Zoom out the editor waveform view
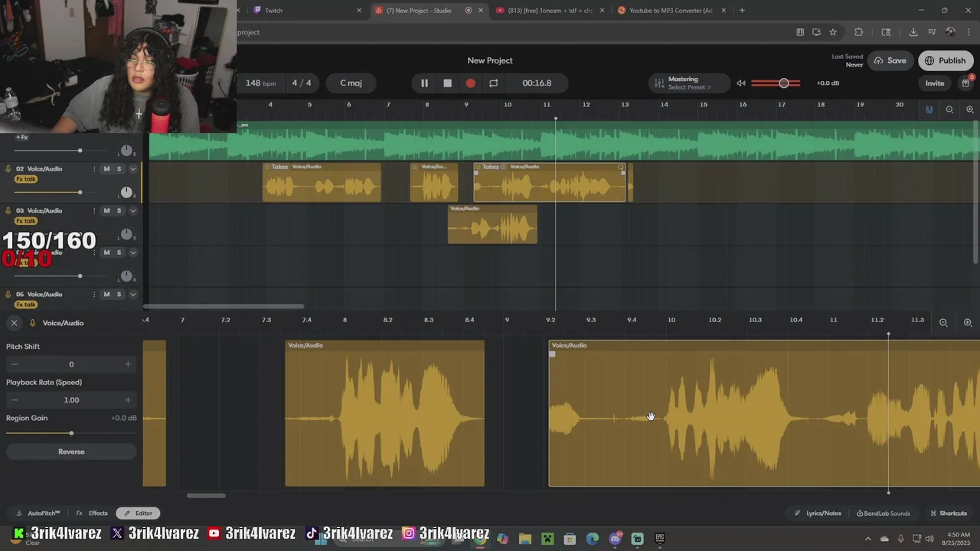Viewport: 980px width, 551px height. coord(943,323)
